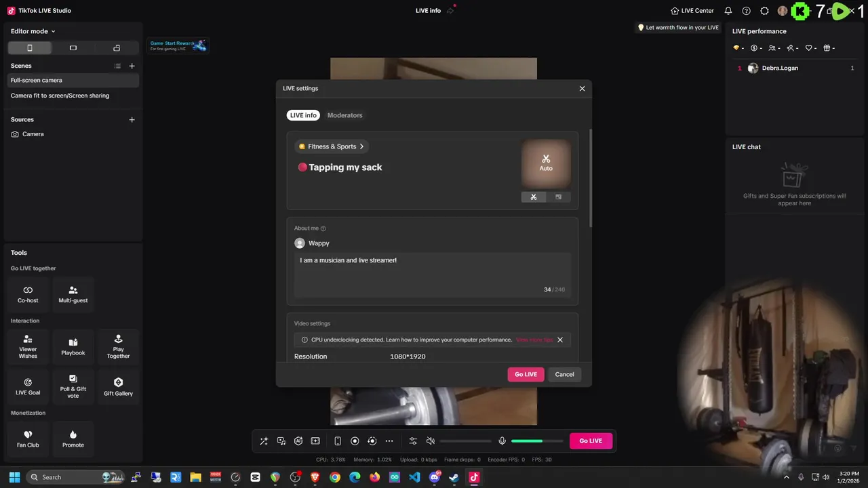Start recording with the record icon
Screen dimensions: 868x488
(355, 441)
